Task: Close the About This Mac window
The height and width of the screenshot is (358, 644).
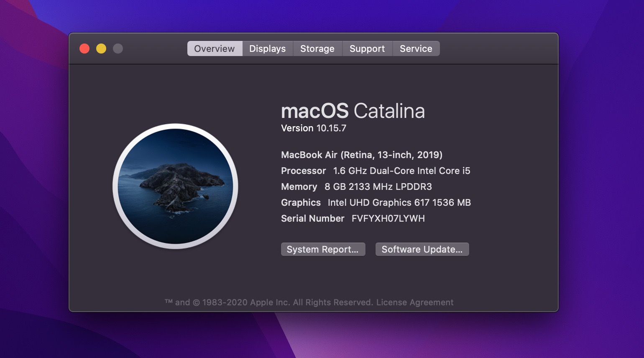Action: click(84, 49)
